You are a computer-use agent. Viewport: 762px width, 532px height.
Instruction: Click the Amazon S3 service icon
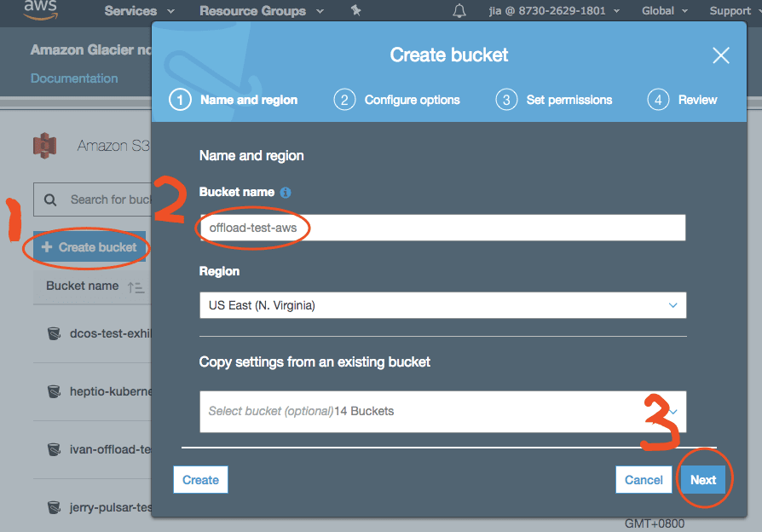(x=44, y=146)
